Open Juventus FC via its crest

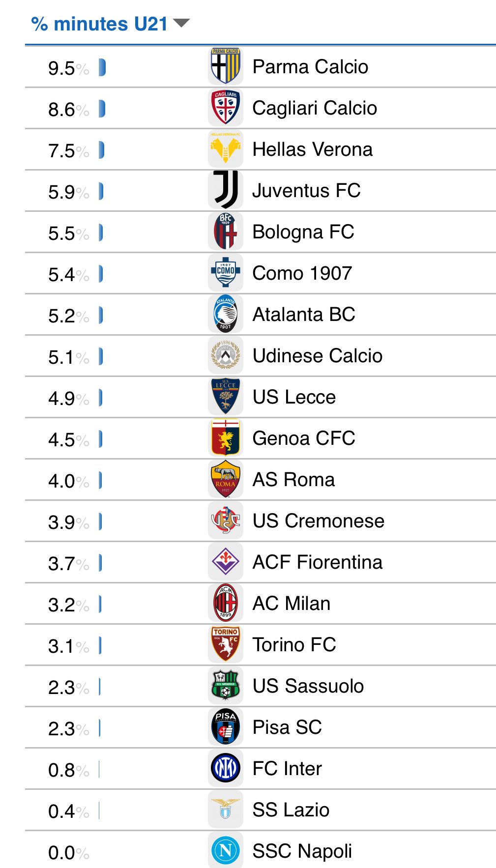[x=225, y=190]
